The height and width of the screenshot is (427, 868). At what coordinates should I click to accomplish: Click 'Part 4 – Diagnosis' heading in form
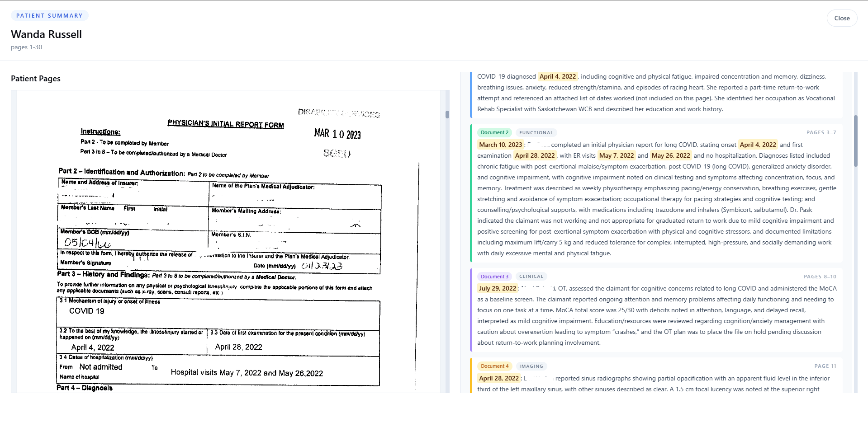(x=85, y=388)
